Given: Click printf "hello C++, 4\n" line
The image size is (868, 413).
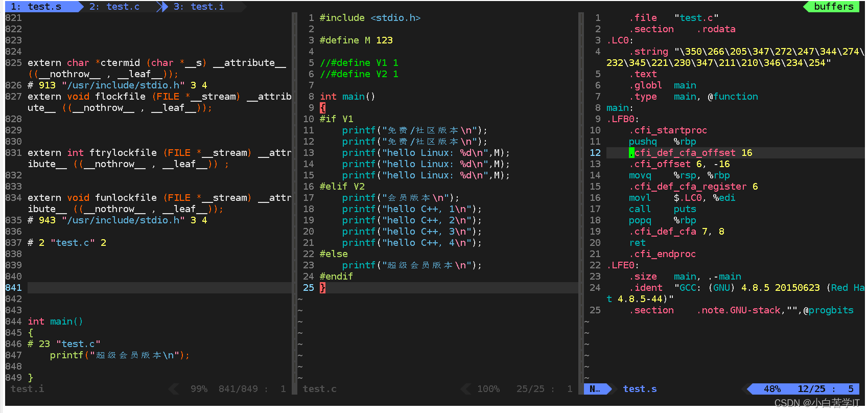Looking at the screenshot, I should pos(412,243).
